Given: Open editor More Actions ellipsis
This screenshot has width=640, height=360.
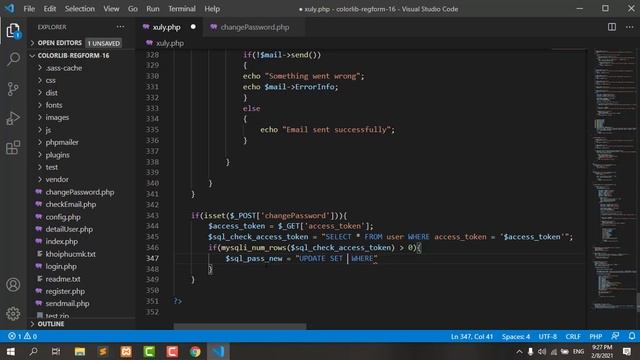Looking at the screenshot, I should coord(629,27).
